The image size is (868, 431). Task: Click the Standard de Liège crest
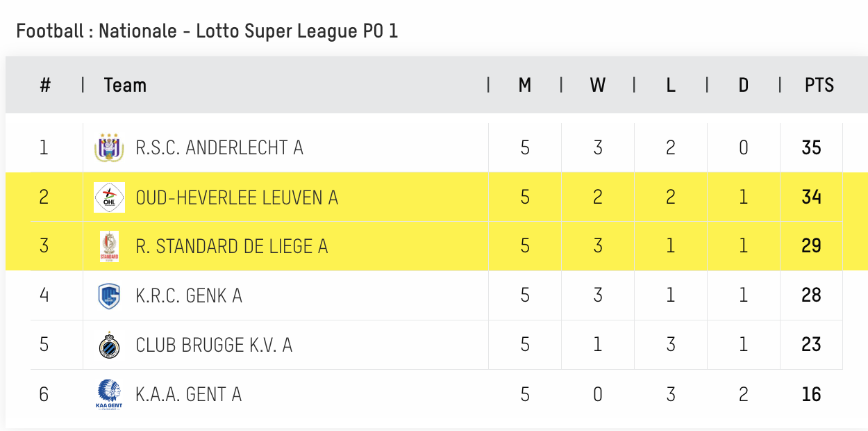[x=109, y=246]
